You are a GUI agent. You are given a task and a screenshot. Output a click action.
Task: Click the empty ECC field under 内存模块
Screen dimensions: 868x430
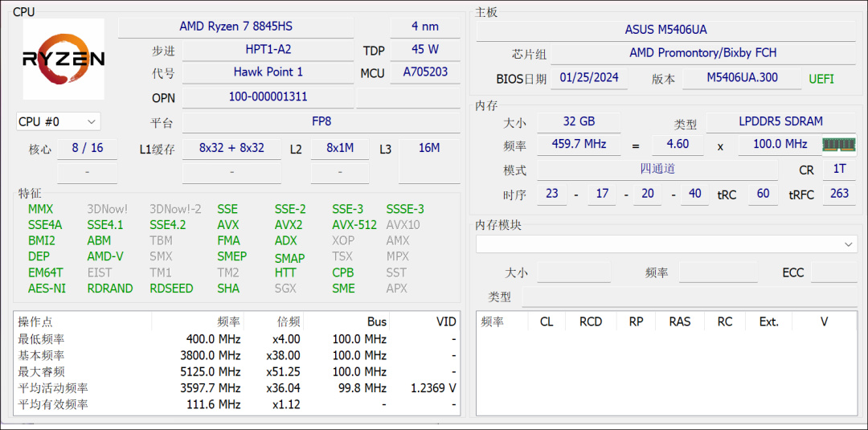(x=833, y=272)
